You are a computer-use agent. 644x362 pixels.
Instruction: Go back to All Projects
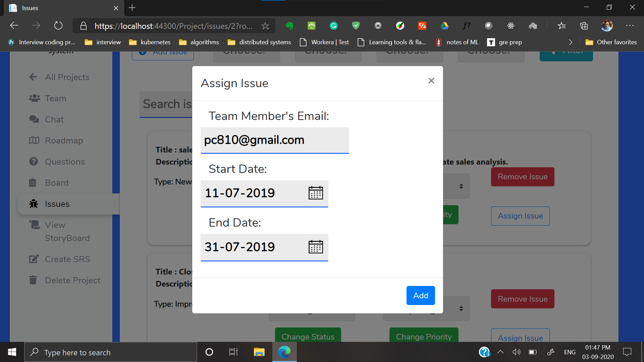coord(67,77)
